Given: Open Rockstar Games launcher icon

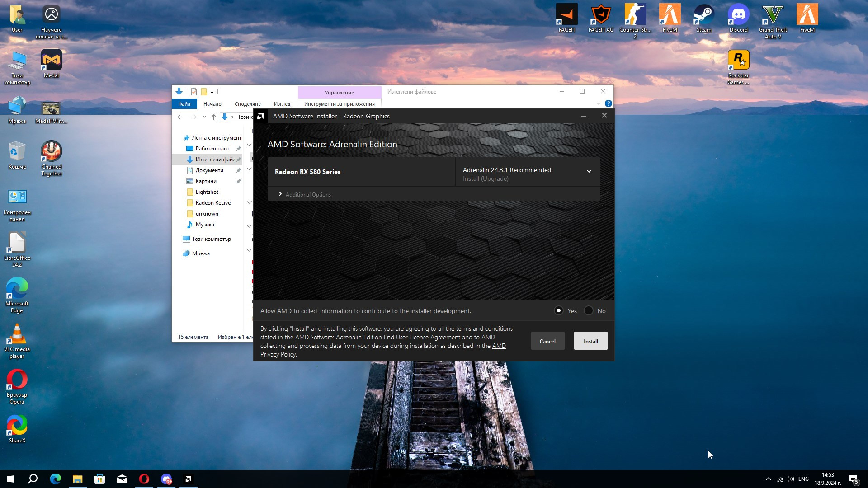Looking at the screenshot, I should click(x=738, y=61).
